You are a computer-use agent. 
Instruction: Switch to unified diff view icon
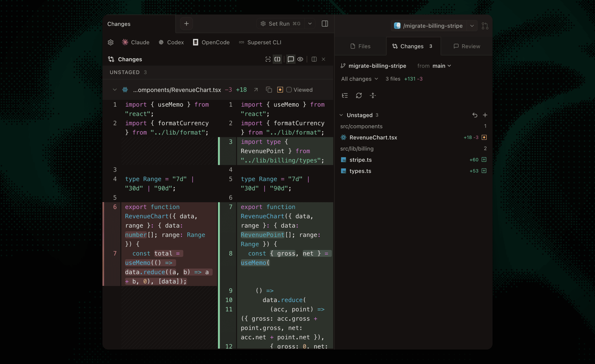coord(268,59)
